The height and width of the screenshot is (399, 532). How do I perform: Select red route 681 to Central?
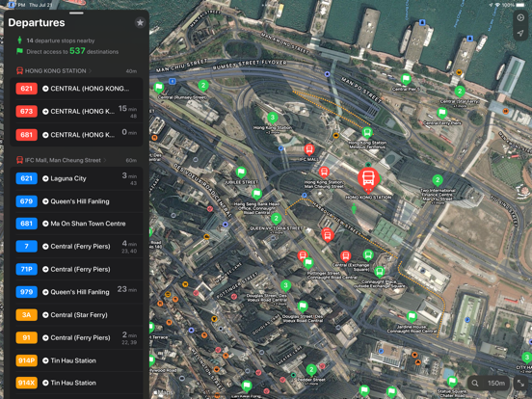coord(76,135)
